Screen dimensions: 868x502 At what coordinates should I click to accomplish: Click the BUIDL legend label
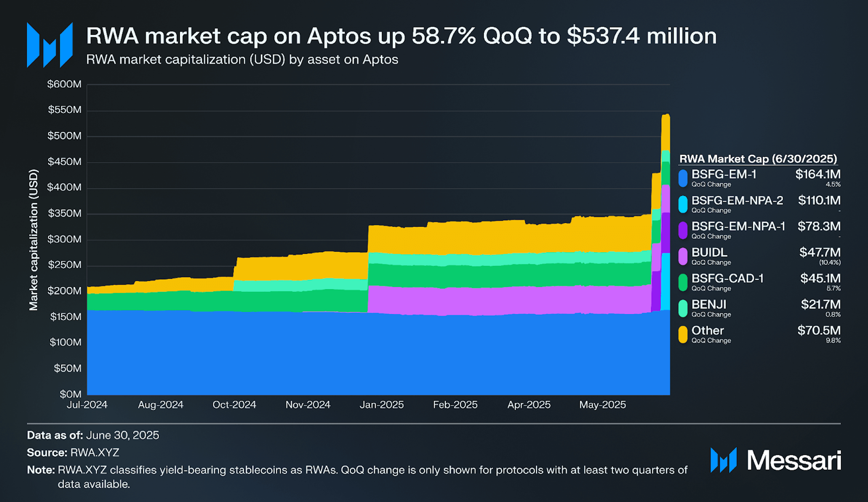[x=709, y=252]
